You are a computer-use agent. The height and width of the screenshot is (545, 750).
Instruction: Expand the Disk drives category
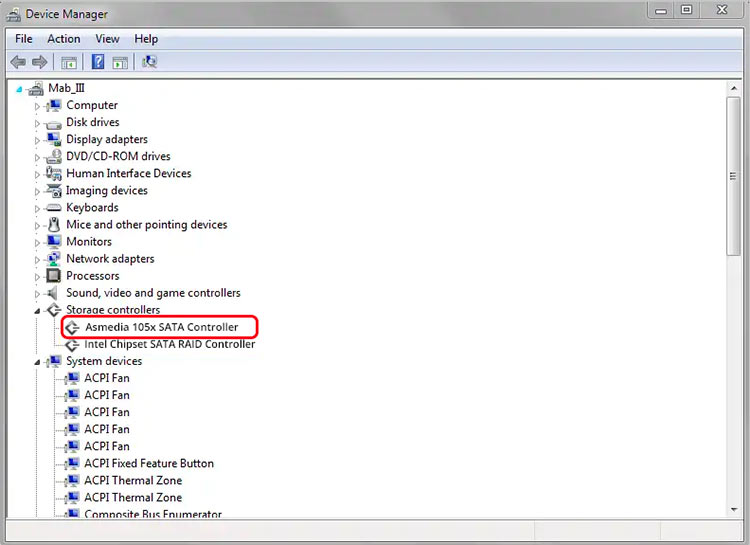coord(37,123)
